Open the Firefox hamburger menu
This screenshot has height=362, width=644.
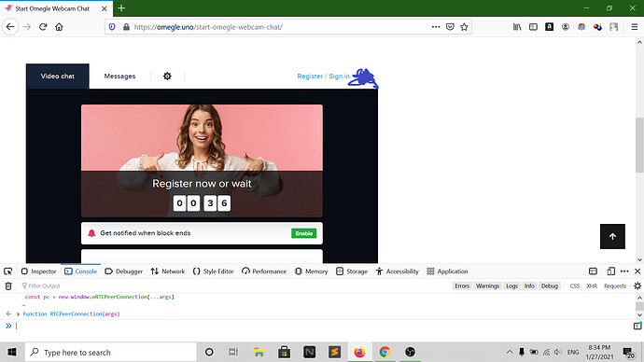[634, 27]
